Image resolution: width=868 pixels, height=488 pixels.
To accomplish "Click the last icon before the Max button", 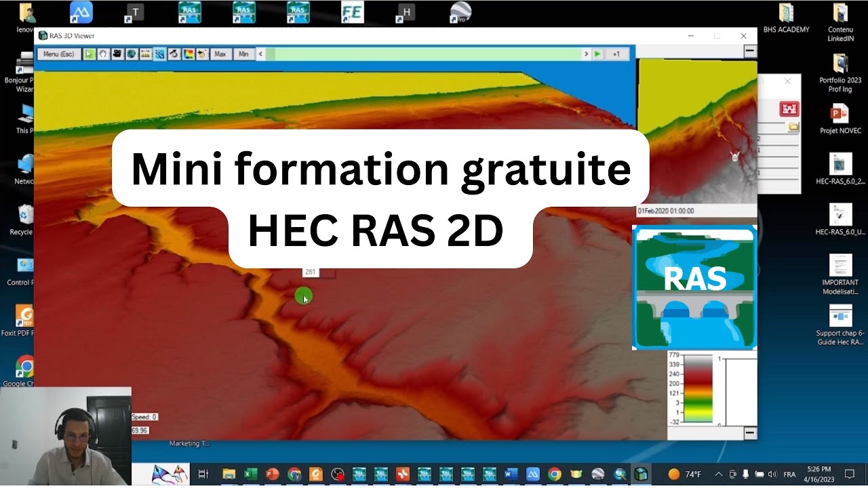I will [x=202, y=54].
